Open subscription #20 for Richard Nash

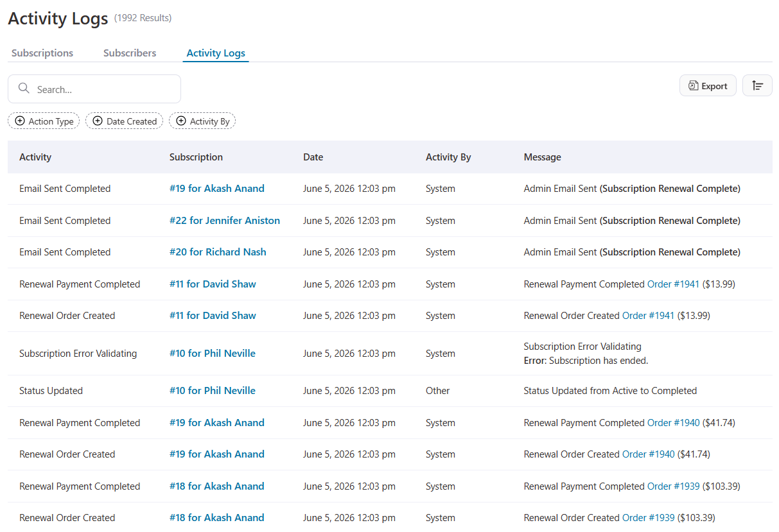[218, 252]
